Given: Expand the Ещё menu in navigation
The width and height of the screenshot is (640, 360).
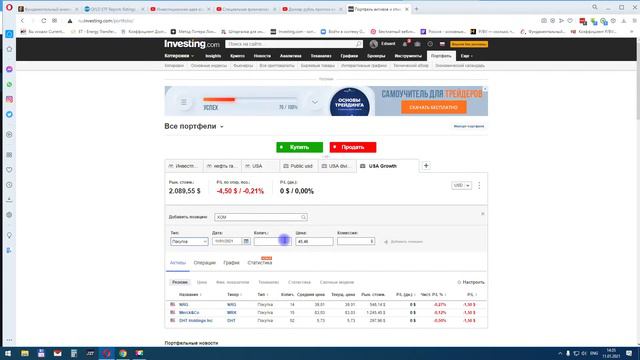Looking at the screenshot, I should pos(467,56).
